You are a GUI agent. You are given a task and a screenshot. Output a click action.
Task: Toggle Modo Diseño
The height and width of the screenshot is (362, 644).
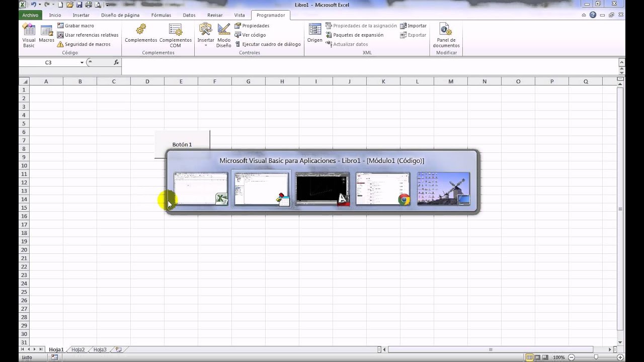(x=224, y=35)
